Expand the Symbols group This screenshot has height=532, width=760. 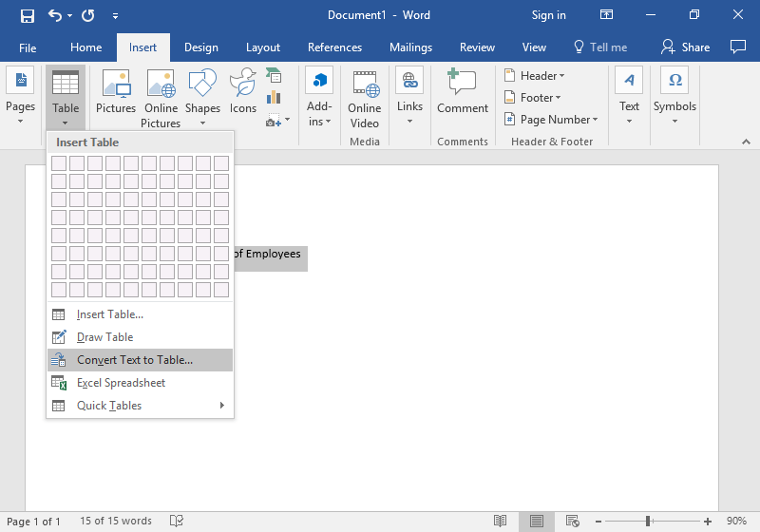tap(674, 96)
